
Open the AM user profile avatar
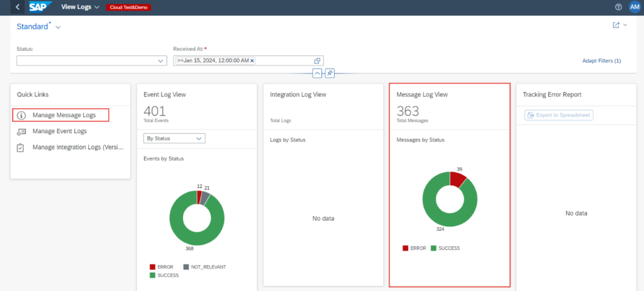(x=634, y=7)
